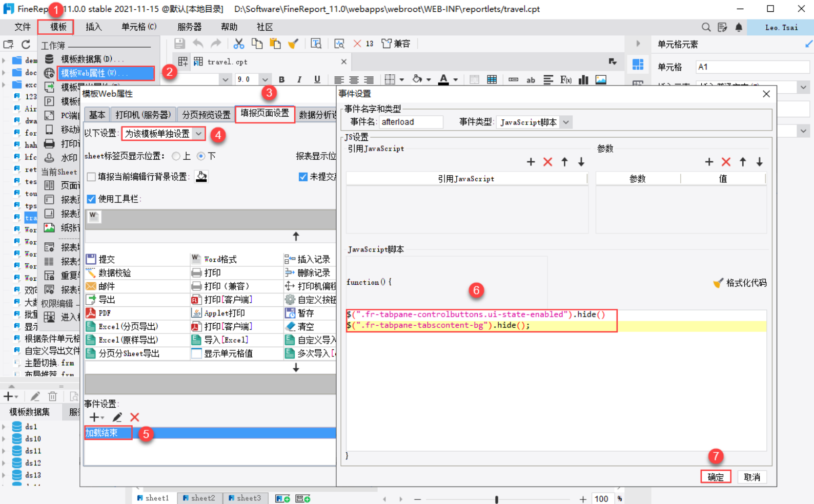Add a parameter with plus icon
This screenshot has height=504, width=814.
click(x=709, y=162)
